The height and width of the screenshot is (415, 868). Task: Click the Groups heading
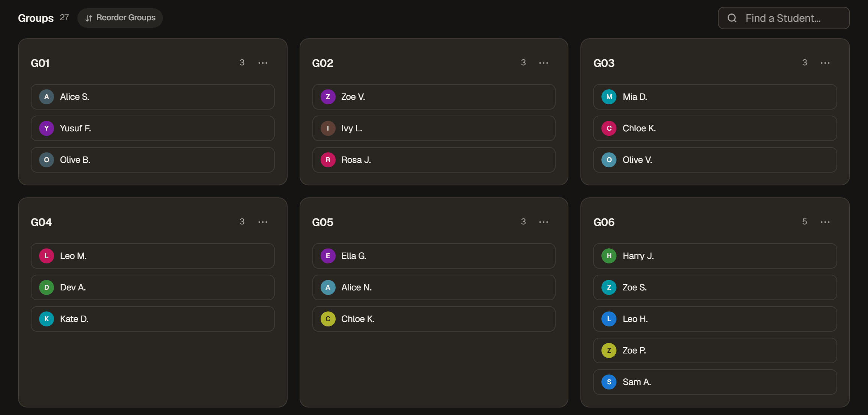click(36, 18)
